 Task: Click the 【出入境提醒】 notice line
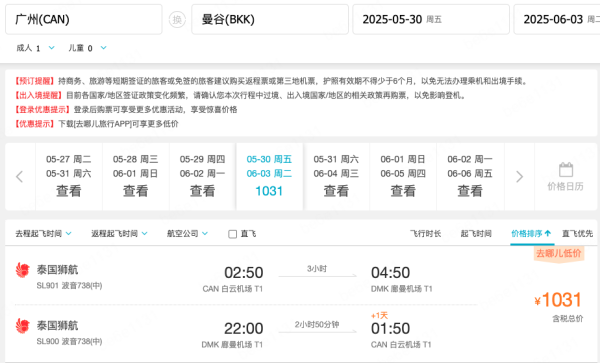pos(240,95)
